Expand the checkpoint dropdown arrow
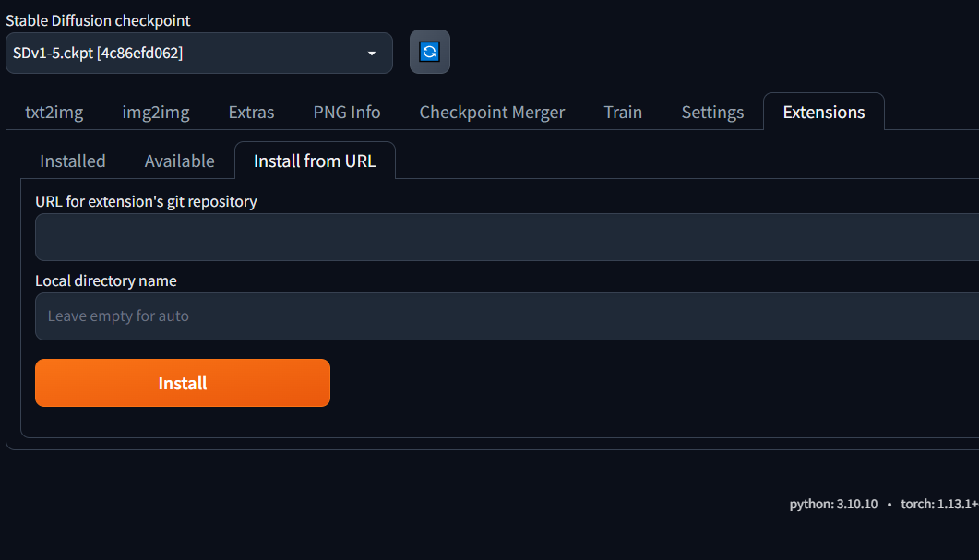The height and width of the screenshot is (560, 979). coord(372,54)
